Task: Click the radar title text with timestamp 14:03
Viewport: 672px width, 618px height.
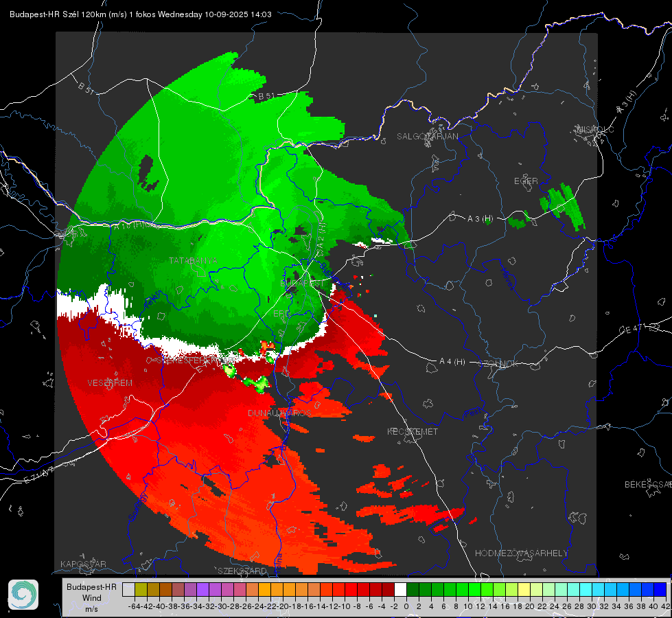Action: coord(141,14)
